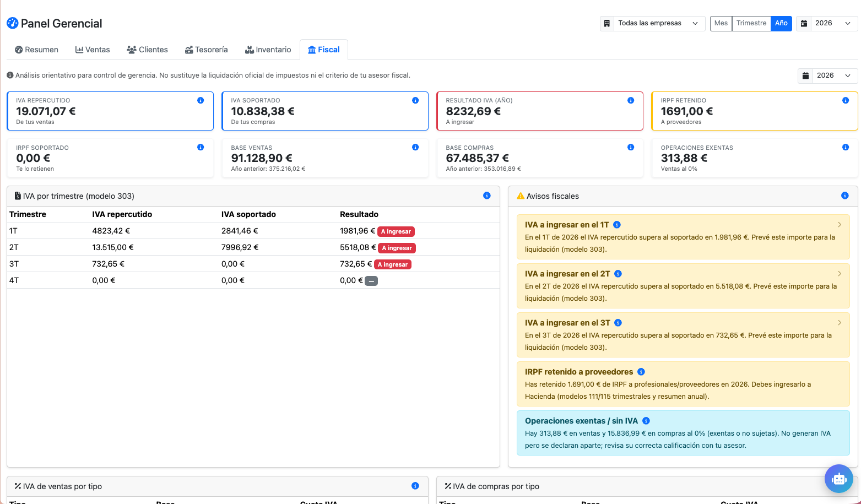Open the Inventario tab
The width and height of the screenshot is (861, 504).
(x=268, y=50)
